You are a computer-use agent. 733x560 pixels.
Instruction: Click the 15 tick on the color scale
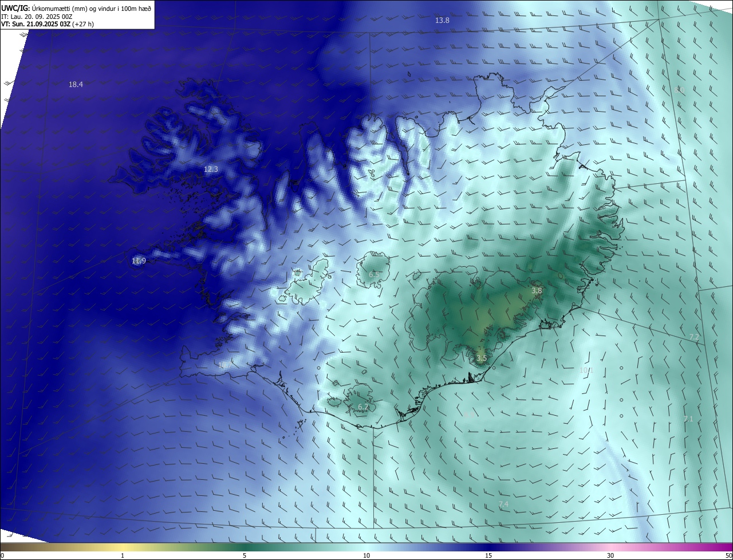[x=488, y=555]
